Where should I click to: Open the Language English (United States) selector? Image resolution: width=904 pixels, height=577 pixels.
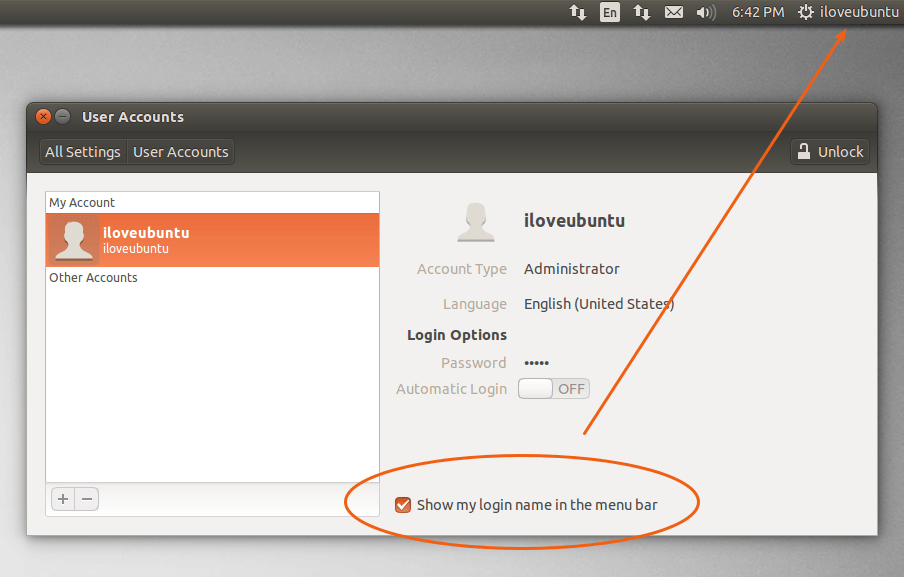[x=598, y=304]
